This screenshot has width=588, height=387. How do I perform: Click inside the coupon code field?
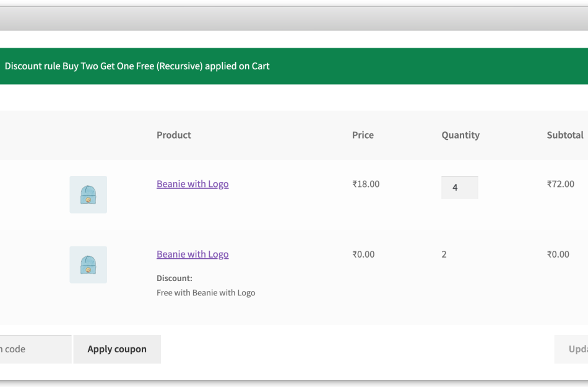[31, 349]
